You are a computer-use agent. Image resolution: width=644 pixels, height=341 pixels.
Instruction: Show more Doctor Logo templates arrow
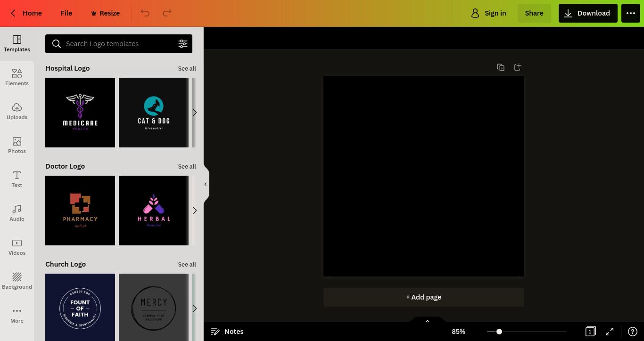[x=194, y=211]
